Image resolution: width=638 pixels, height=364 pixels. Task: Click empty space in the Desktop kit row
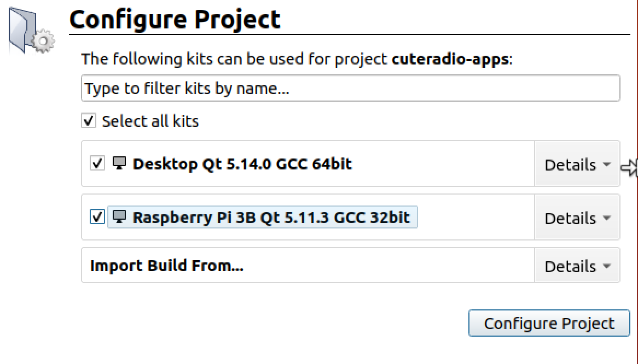point(443,164)
